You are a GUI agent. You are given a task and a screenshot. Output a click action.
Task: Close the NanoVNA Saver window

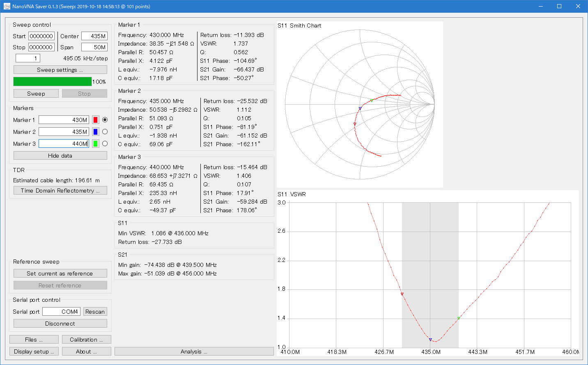[578, 6]
